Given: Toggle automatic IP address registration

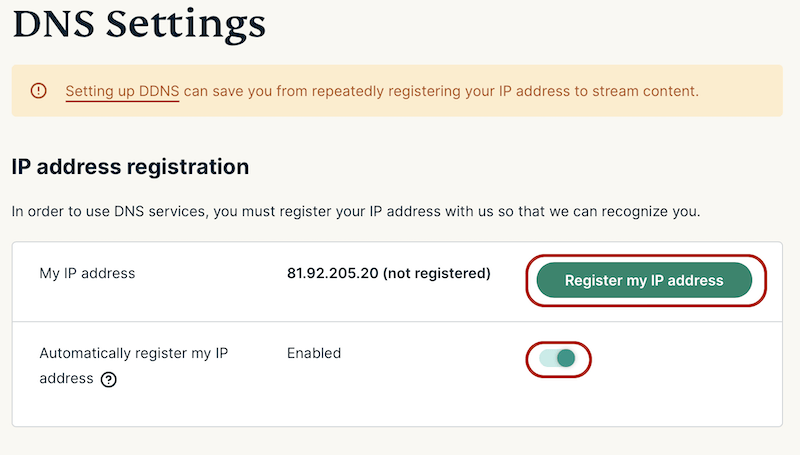Looking at the screenshot, I should [x=558, y=358].
